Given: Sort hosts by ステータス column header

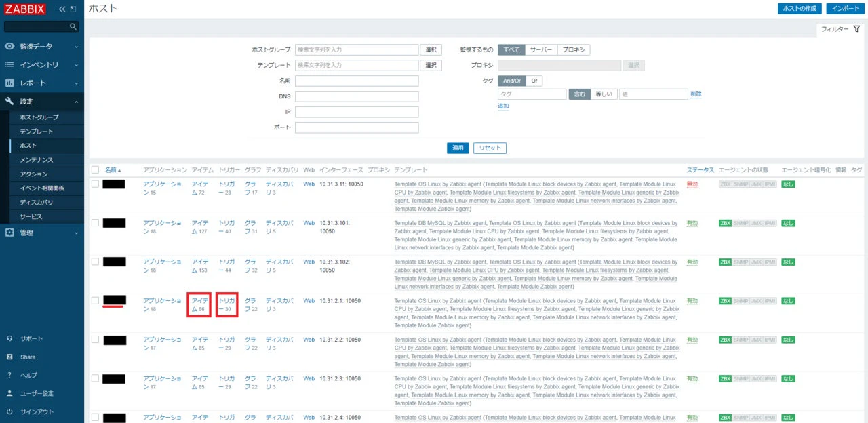Looking at the screenshot, I should click(700, 169).
